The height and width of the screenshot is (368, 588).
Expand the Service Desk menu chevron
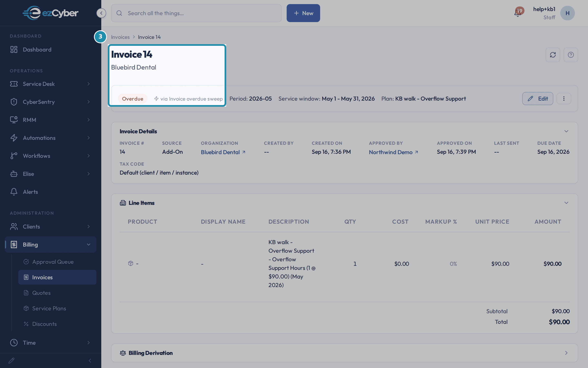[x=89, y=84]
